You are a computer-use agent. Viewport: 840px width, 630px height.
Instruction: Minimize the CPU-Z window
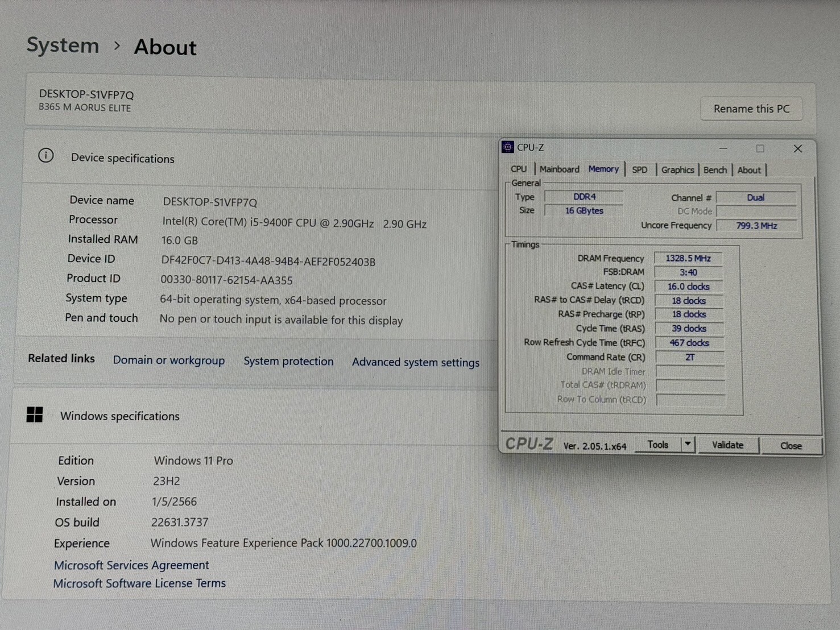pyautogui.click(x=723, y=148)
